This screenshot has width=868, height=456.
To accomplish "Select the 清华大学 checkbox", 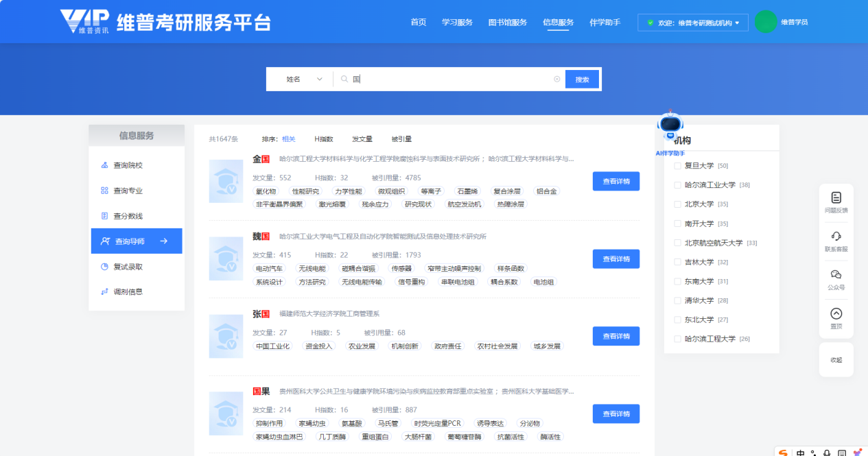I will [x=678, y=300].
